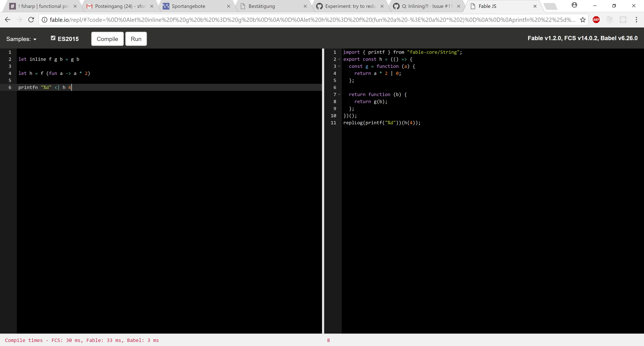Image resolution: width=644 pixels, height=346 pixels.
Task: Collapse code fold arrow on output line 2
Action: [339, 59]
